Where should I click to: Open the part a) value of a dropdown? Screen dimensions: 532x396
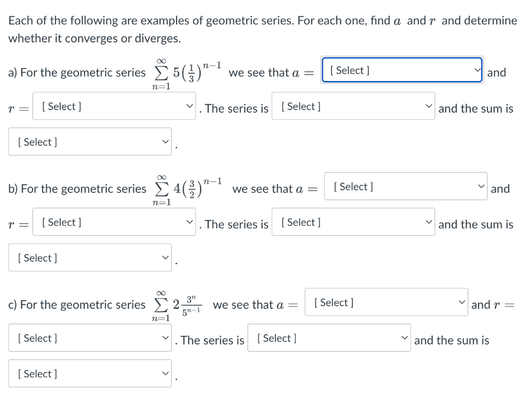[x=402, y=70]
